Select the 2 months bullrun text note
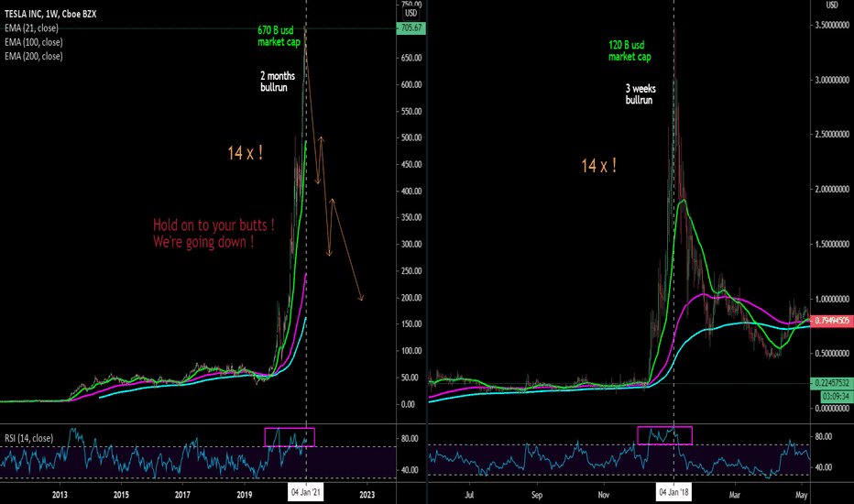 pos(278,82)
